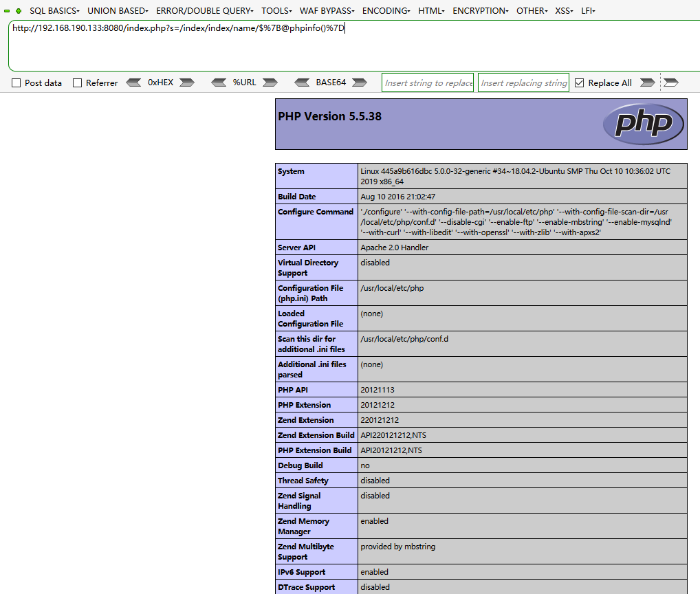Click the '/usr/local/etc/php/conf.d' value
Viewport: 700px width, 594px height.
(404, 339)
